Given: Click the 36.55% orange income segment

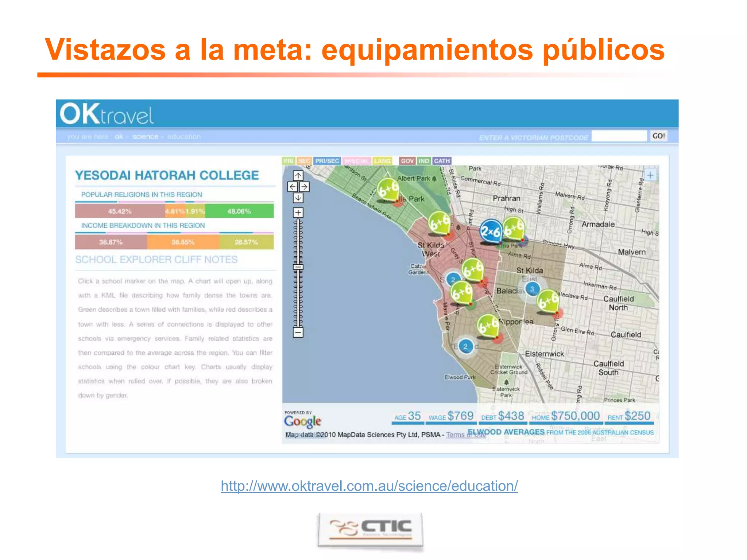Looking at the screenshot, I should [x=183, y=242].
